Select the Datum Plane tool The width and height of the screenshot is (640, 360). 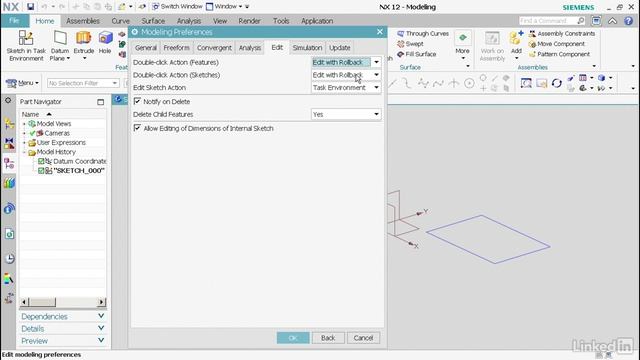(60, 46)
